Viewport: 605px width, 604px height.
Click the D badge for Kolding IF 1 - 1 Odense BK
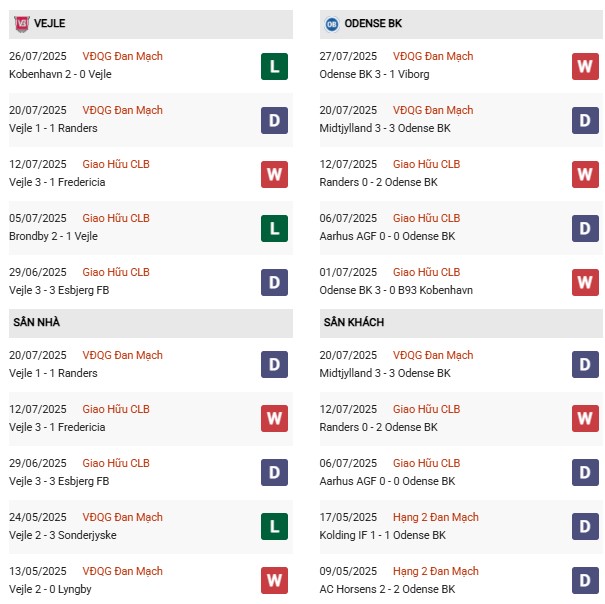585,527
